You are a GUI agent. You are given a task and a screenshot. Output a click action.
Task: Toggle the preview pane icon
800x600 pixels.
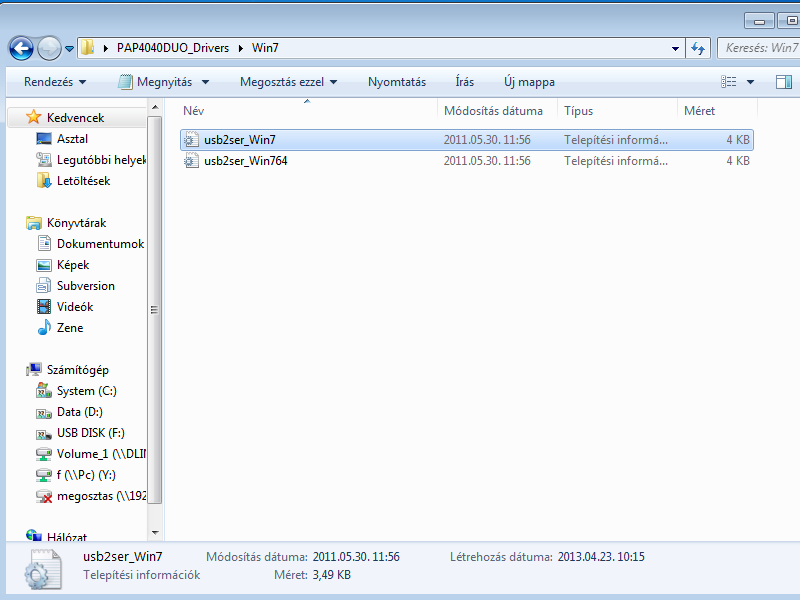tap(783, 82)
